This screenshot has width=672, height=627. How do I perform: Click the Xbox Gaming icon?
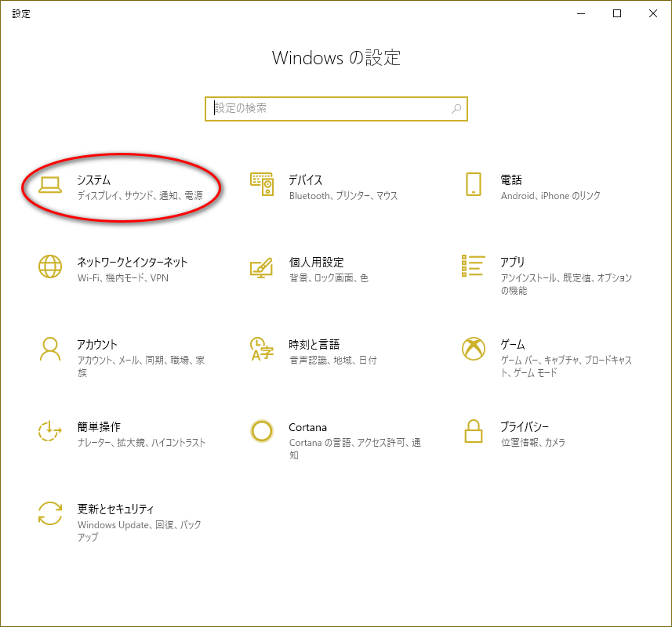coord(473,349)
